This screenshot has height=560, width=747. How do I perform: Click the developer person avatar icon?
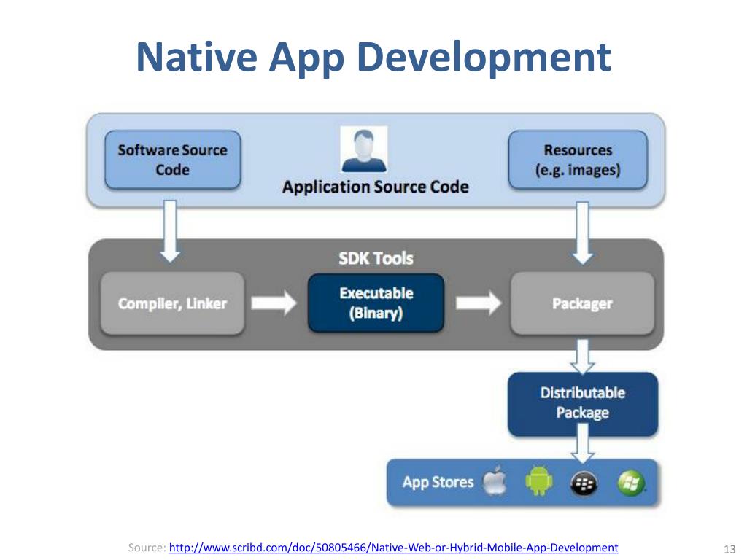tap(364, 149)
